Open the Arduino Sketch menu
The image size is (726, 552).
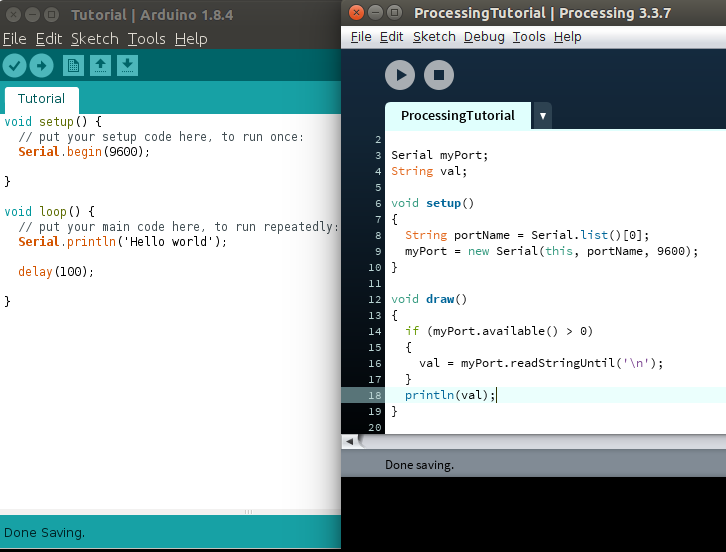[95, 39]
